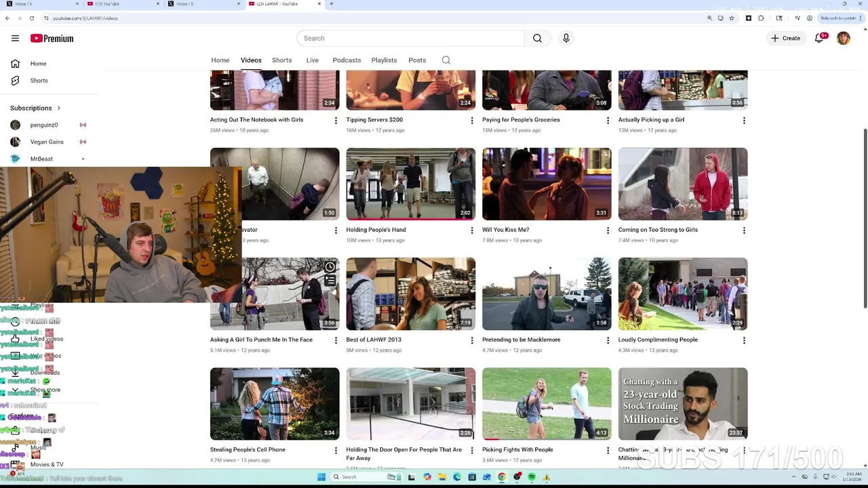Expand Show more in the sidebar

point(45,390)
